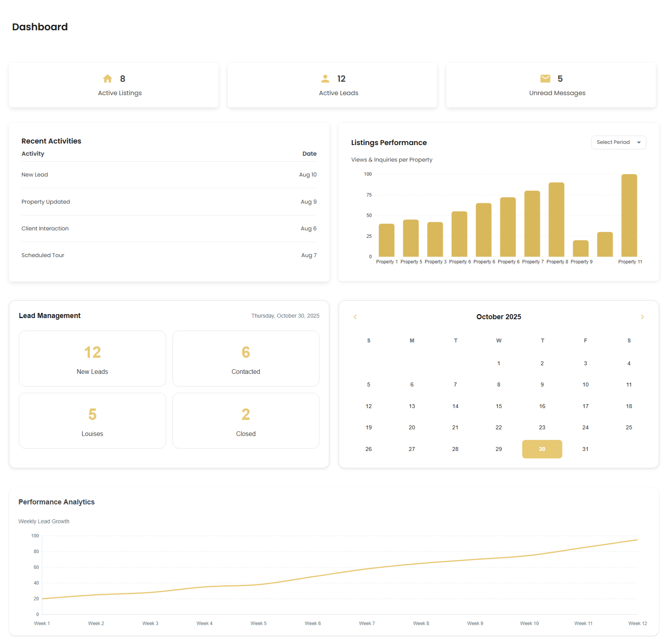
Task: Click the October 2025 calendar header
Action: coord(498,316)
